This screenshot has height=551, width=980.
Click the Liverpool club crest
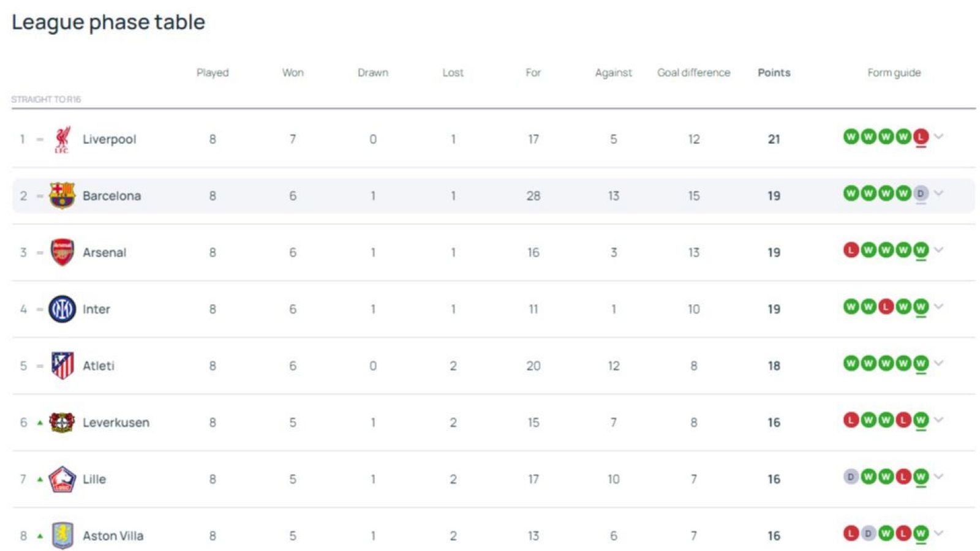click(62, 139)
